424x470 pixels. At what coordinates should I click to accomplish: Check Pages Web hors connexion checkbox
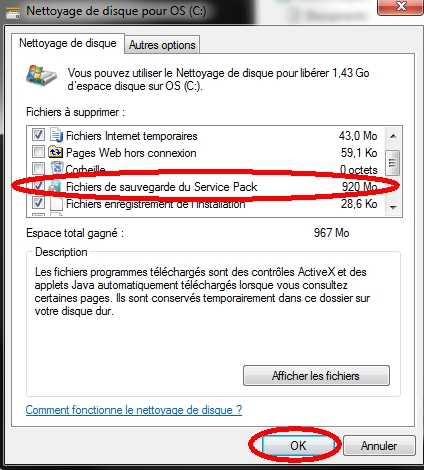38,152
